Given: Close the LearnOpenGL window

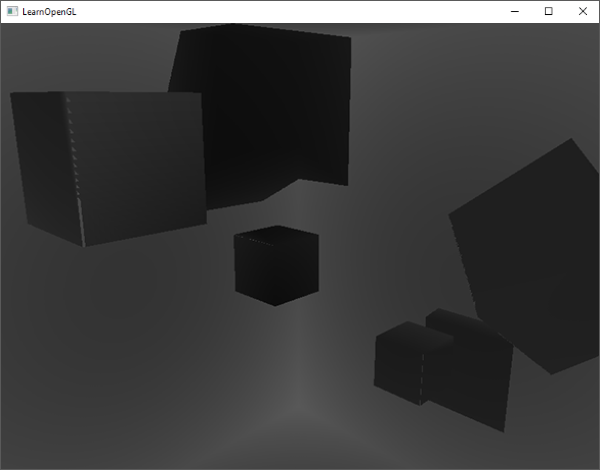Looking at the screenshot, I should tap(582, 11).
